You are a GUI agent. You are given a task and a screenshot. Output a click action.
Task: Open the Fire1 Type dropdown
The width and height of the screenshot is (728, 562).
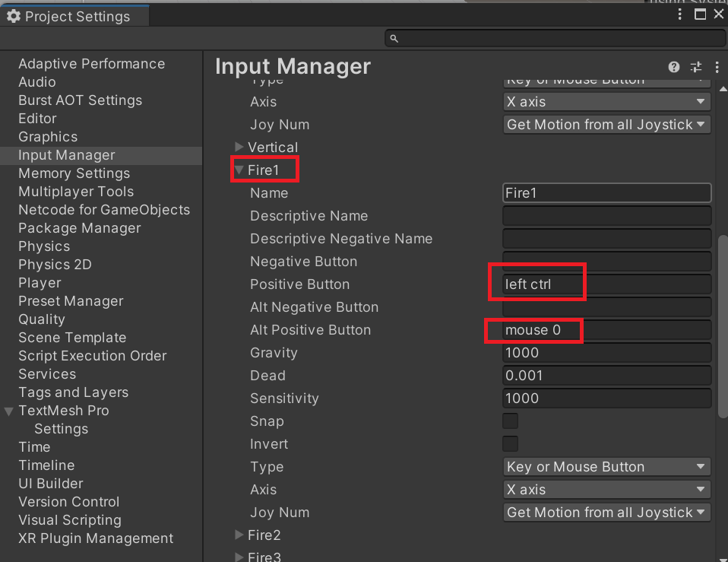pos(606,467)
